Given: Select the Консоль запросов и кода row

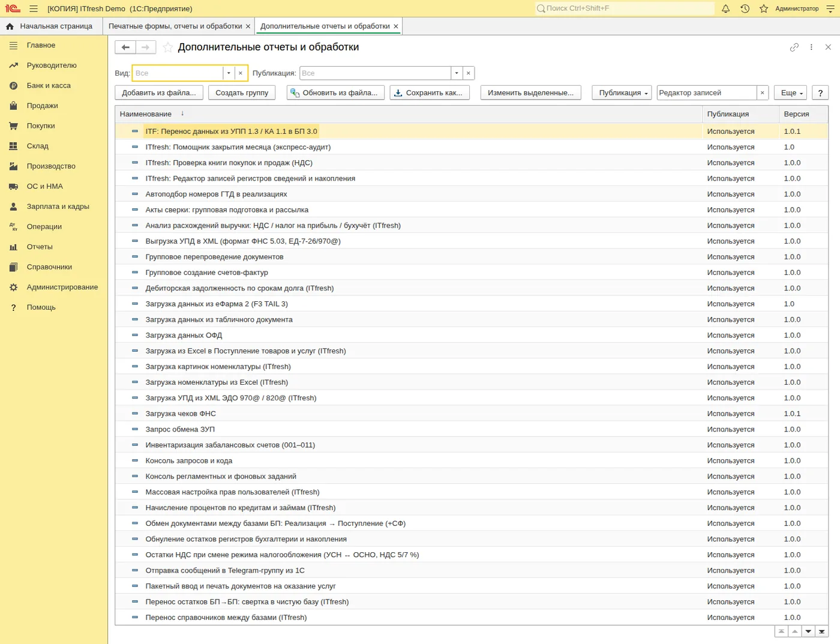Looking at the screenshot, I should pos(471,461).
